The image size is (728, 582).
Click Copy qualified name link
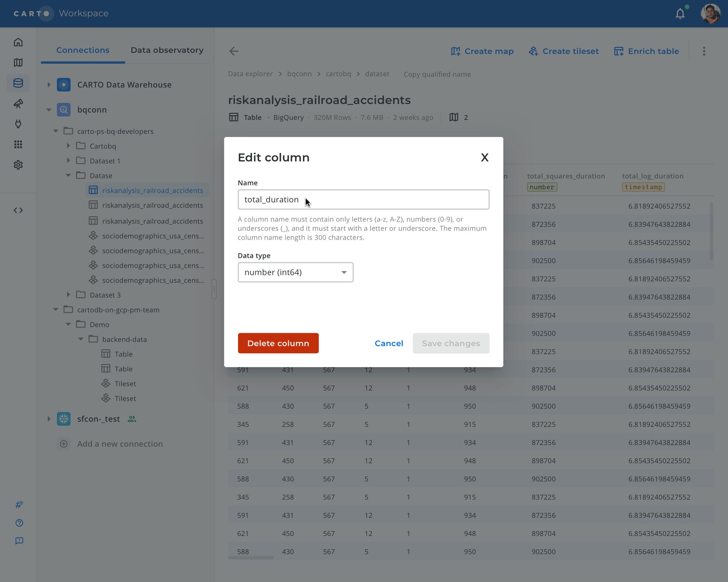point(437,74)
